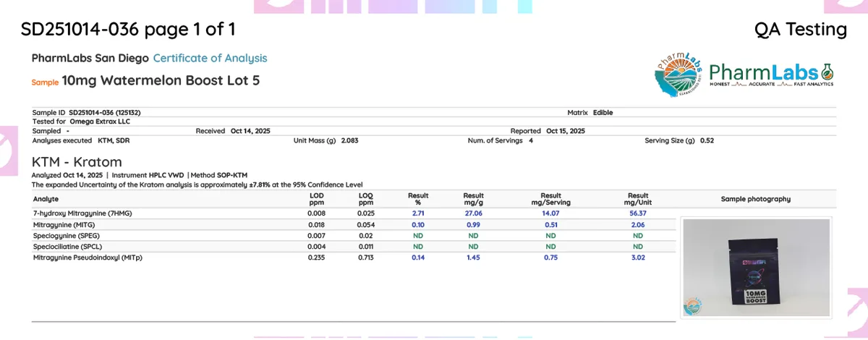Click MITp result percent '0.14'
The image size is (868, 340).
pyautogui.click(x=418, y=258)
